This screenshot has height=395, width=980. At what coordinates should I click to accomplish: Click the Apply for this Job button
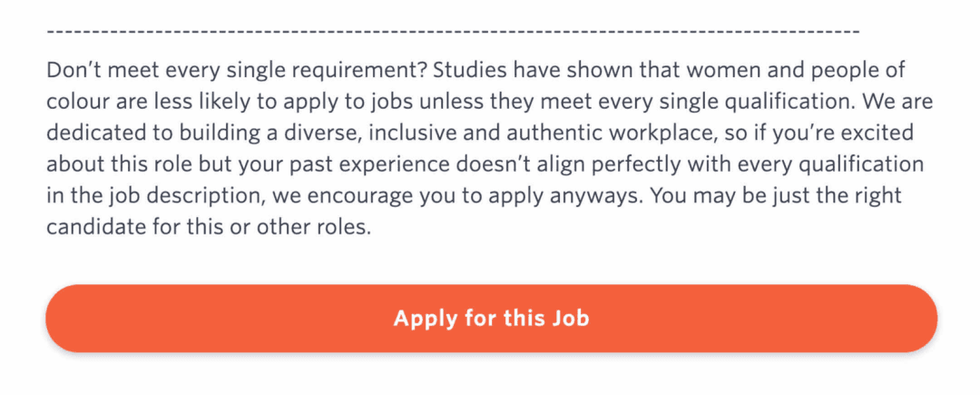tap(491, 318)
